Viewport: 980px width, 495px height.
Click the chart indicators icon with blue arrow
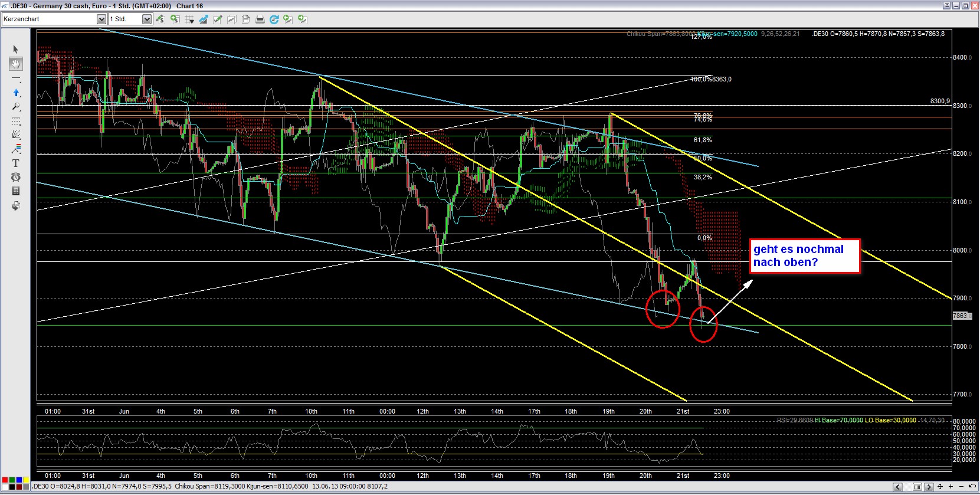[x=204, y=19]
